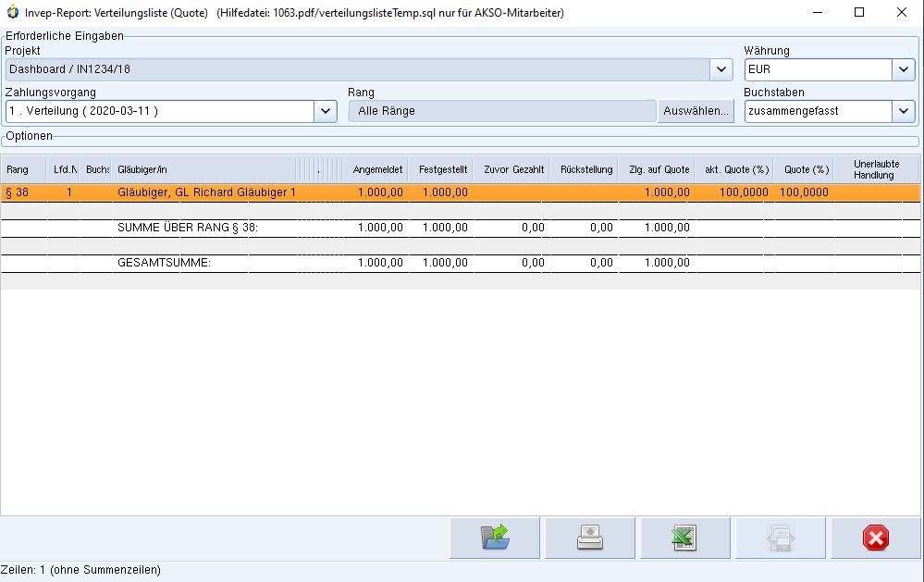
Task: Open the Zahlungsvorgang dropdown
Action: pos(326,111)
